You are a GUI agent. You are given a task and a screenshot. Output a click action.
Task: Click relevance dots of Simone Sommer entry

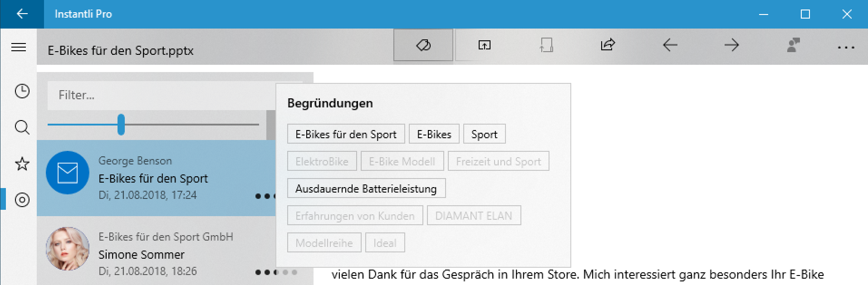tap(276, 272)
